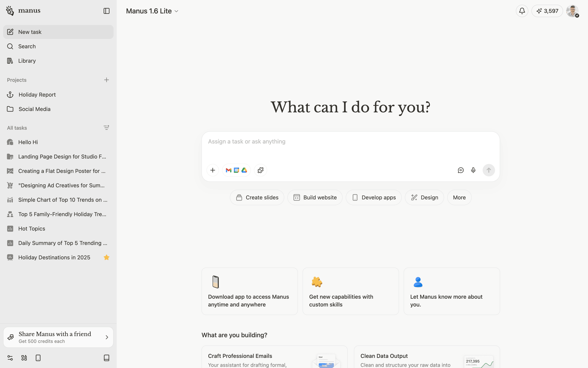Open Designing Ad Creatives for Summer task

click(58, 185)
